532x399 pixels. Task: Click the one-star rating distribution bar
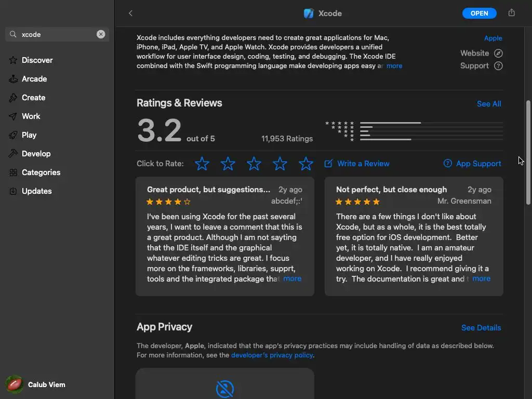[x=431, y=139]
